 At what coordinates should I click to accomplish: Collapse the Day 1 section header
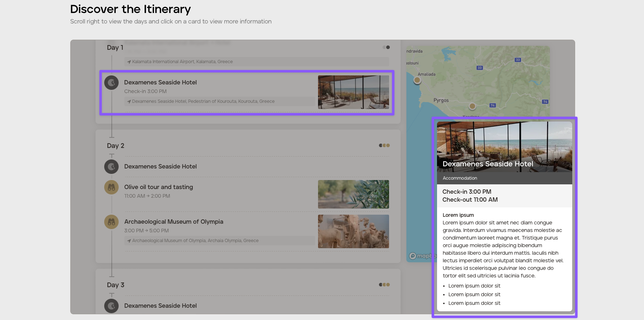tap(115, 48)
